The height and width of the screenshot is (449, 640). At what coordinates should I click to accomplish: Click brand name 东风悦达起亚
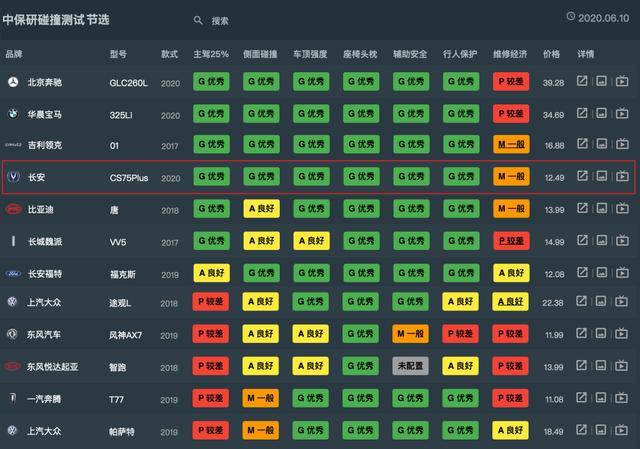point(52,367)
